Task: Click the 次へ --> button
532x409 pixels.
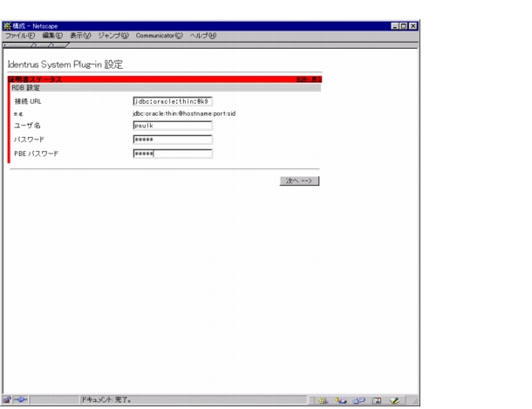Action: 299,181
